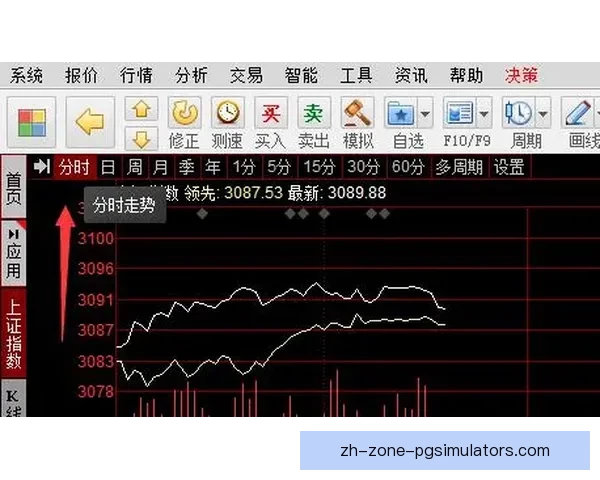Click the 3096 price axis label

96,269
